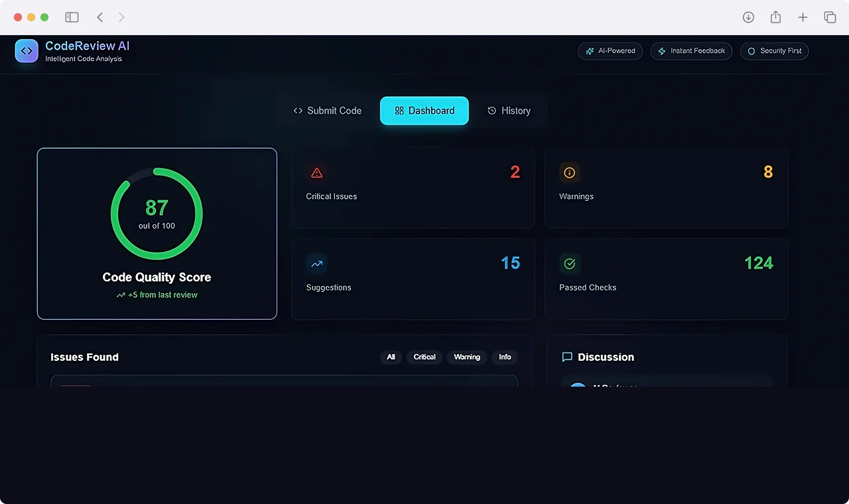Click the circular 87 score gauge

pyautogui.click(x=157, y=214)
